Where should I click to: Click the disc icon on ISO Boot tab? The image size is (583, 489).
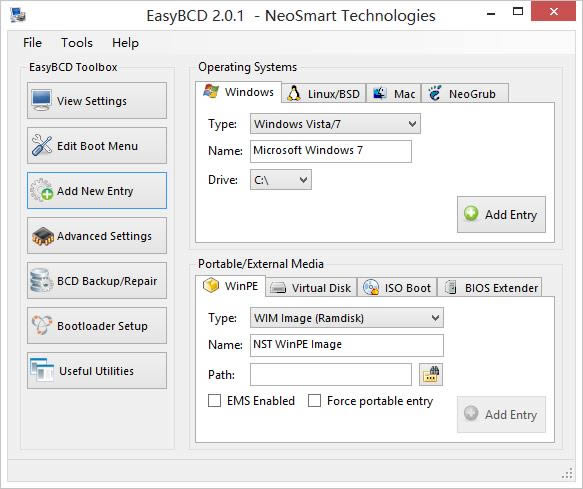(x=371, y=287)
